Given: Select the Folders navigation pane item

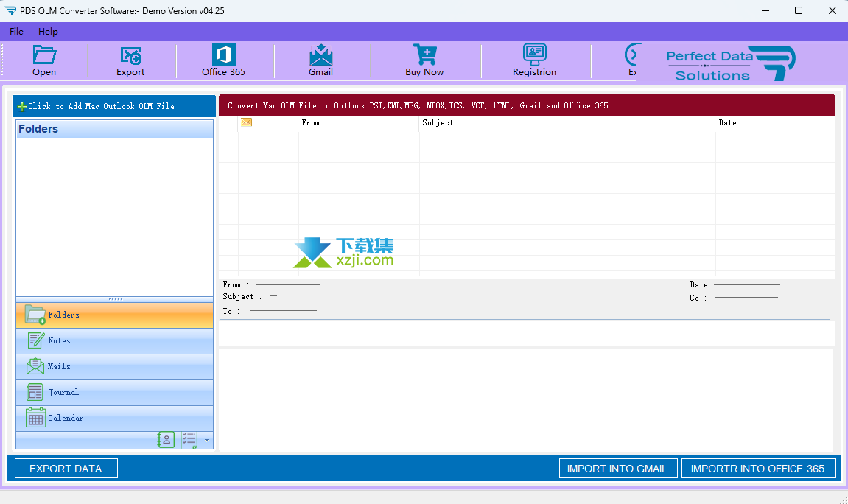Looking at the screenshot, I should [115, 315].
